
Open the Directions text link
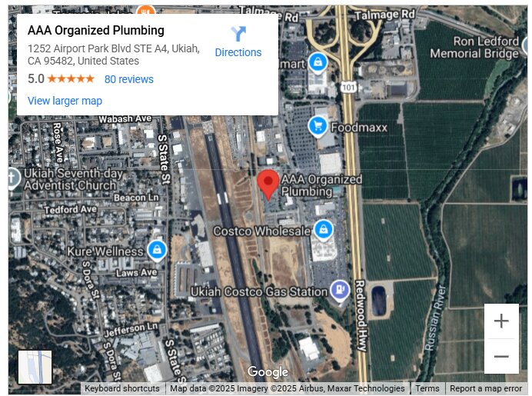click(238, 52)
